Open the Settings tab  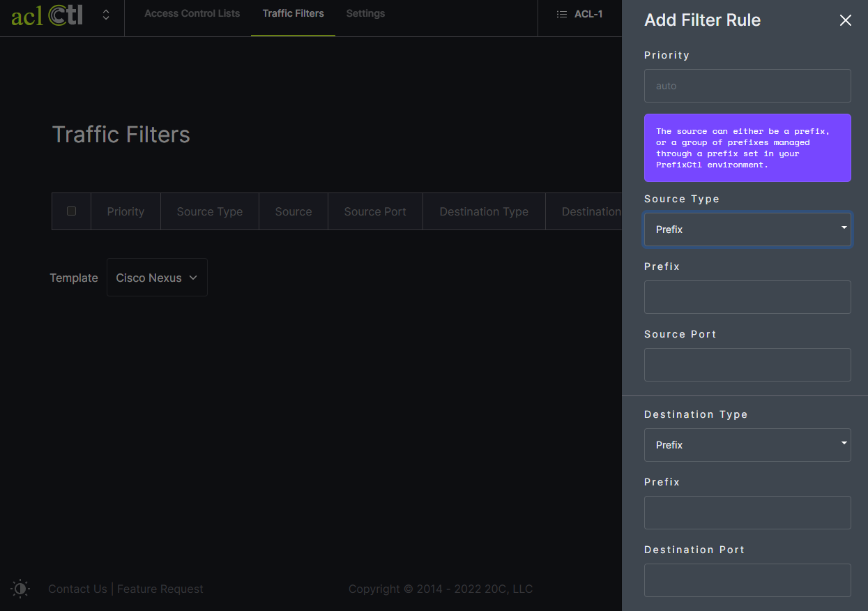tap(365, 14)
